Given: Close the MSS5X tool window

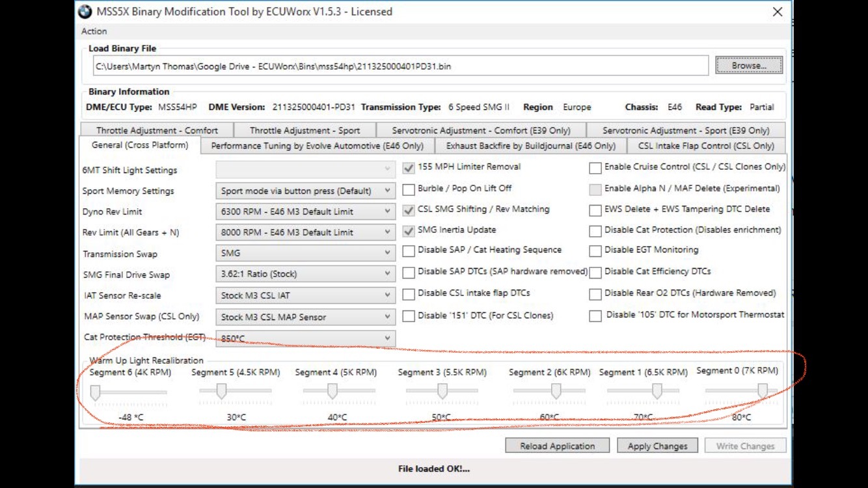Looking at the screenshot, I should click(777, 12).
